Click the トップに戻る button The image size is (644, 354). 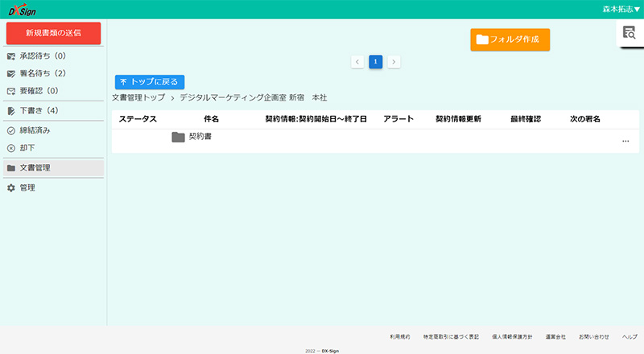point(150,82)
